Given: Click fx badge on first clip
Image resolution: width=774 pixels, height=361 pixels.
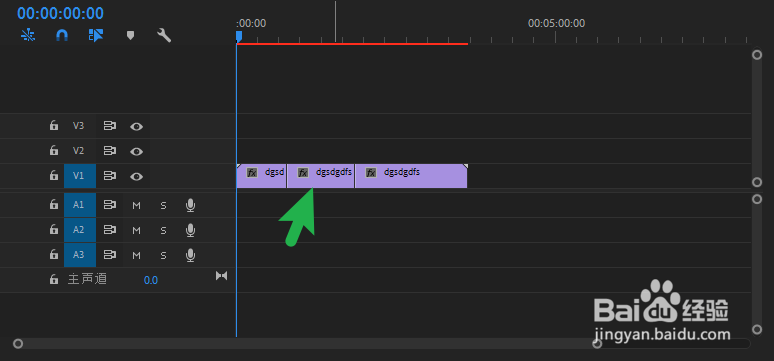Looking at the screenshot, I should [x=252, y=172].
